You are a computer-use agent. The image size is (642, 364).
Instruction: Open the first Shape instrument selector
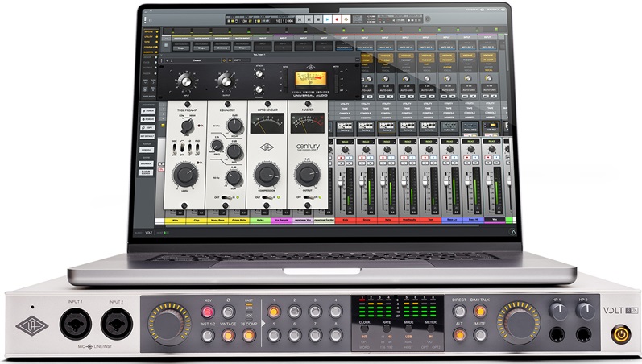click(180, 47)
